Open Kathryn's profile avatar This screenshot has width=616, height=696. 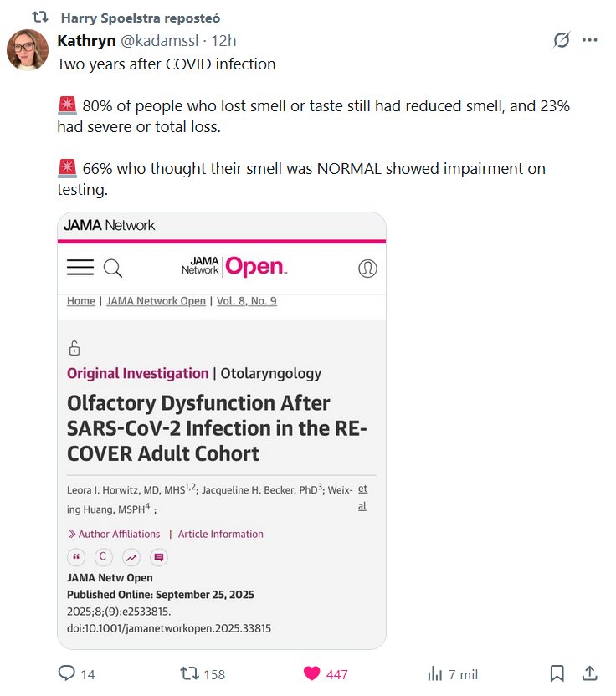[28, 50]
